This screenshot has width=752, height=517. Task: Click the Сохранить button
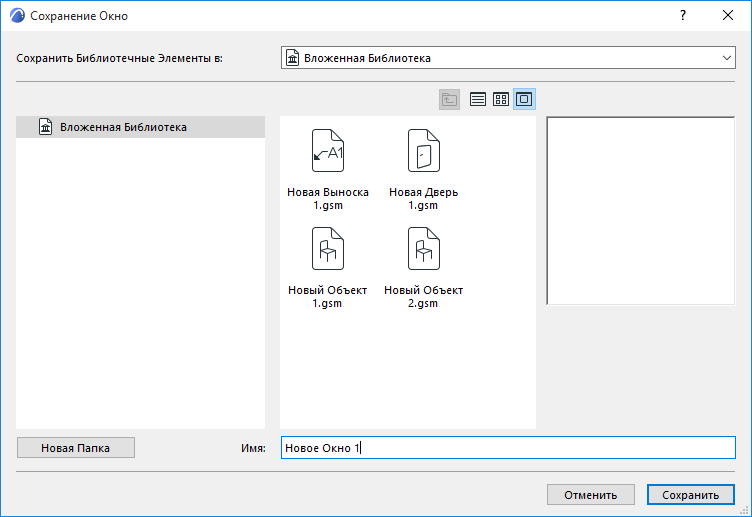pyautogui.click(x=691, y=495)
